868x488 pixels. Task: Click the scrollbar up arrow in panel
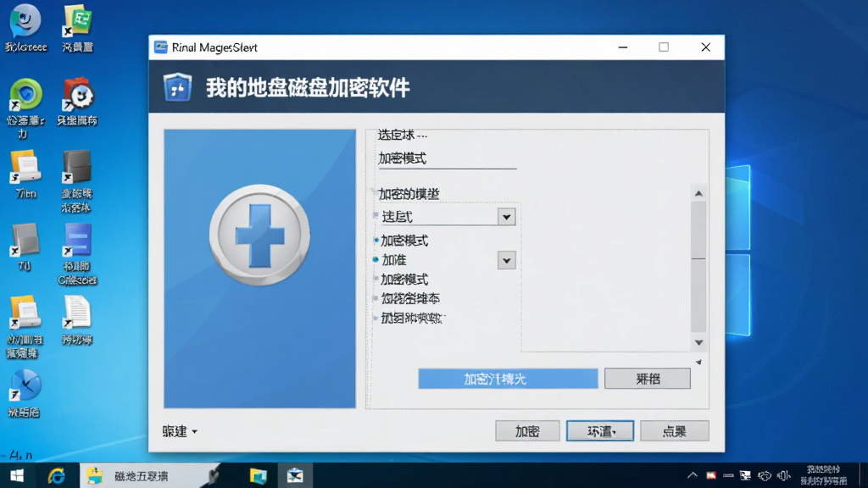tap(698, 193)
